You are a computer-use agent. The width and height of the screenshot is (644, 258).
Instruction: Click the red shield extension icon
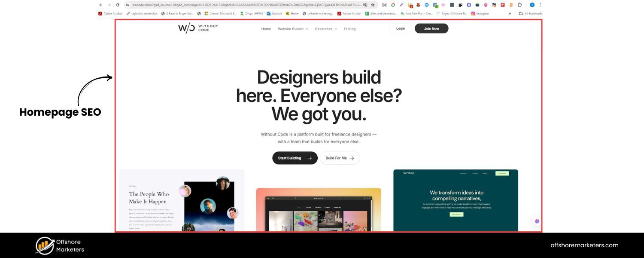485,5
